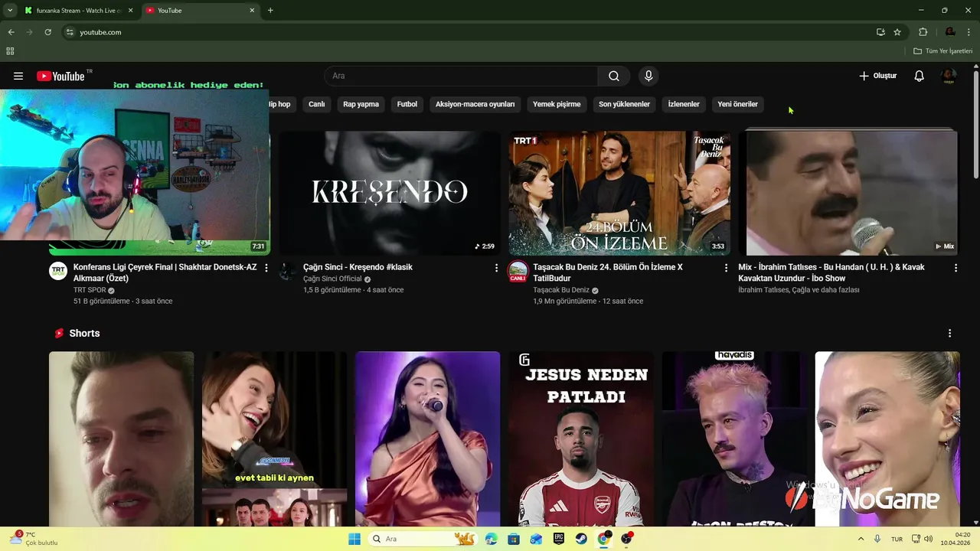Open Steam from the taskbar
980x551 pixels.
[581, 539]
